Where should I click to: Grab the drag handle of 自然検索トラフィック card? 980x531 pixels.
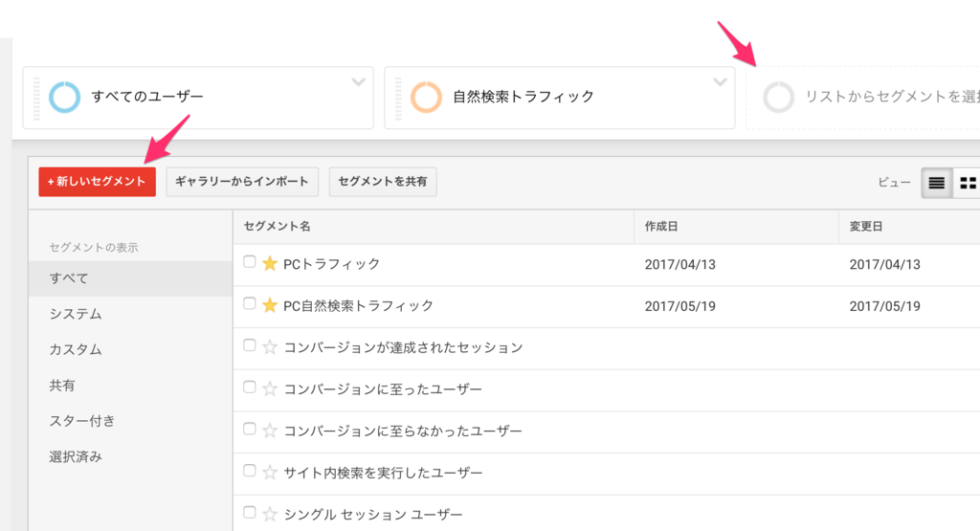pyautogui.click(x=398, y=99)
